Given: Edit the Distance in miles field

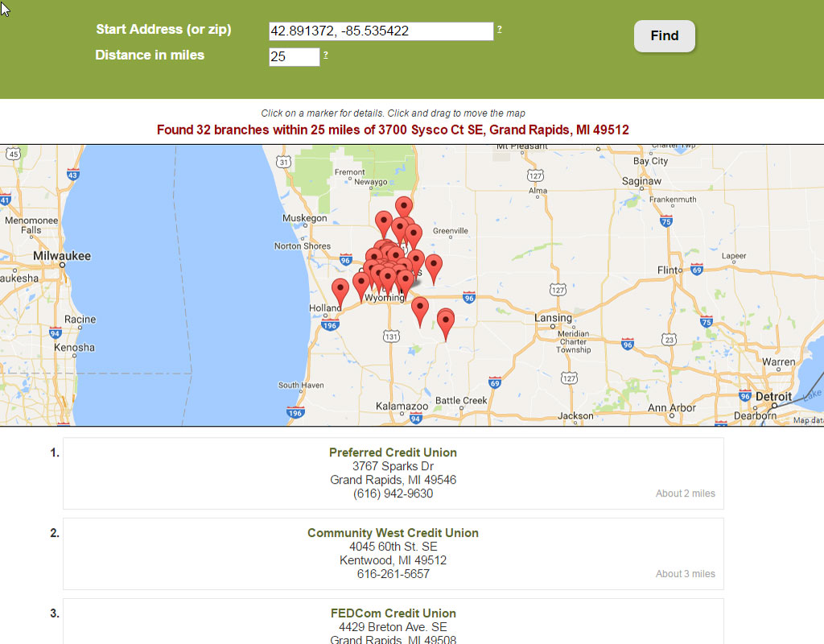Looking at the screenshot, I should (x=295, y=57).
